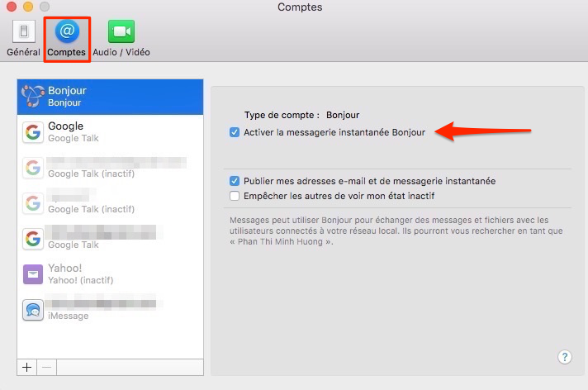Enable Empêcher les autres de voir mon état inactif
This screenshot has width=588, height=390.
click(x=235, y=196)
